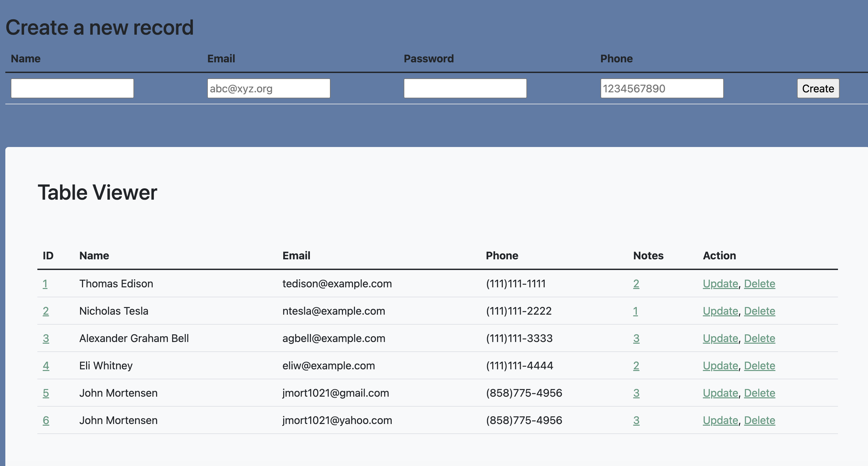Open notes link for Alexander Graham Bell
The image size is (868, 466).
[x=636, y=338]
